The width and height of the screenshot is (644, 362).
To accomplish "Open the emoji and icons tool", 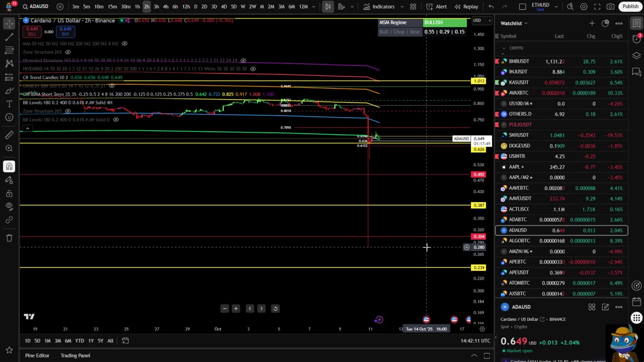I will 9,117.
